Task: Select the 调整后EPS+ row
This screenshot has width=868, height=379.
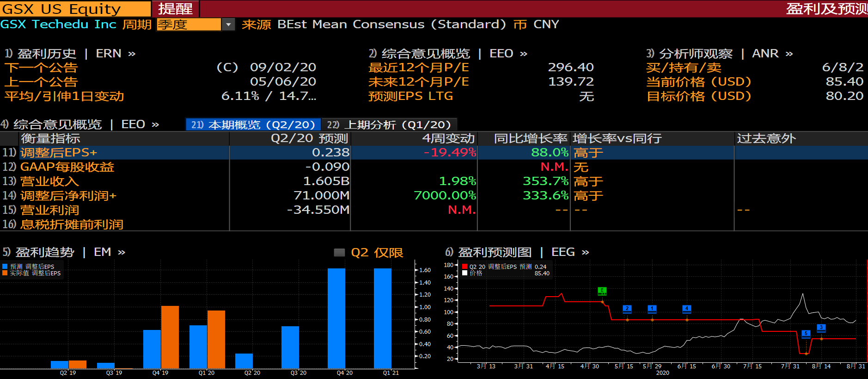Action: 434,153
